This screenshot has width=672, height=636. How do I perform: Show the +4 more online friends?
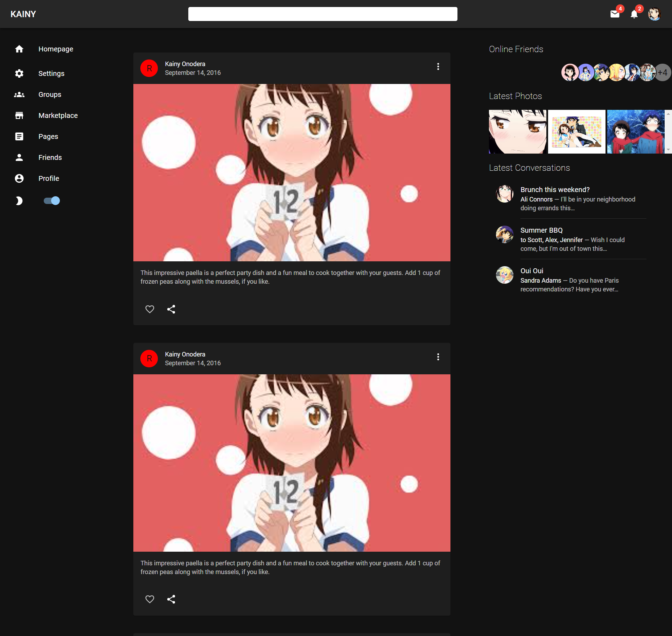click(x=663, y=72)
